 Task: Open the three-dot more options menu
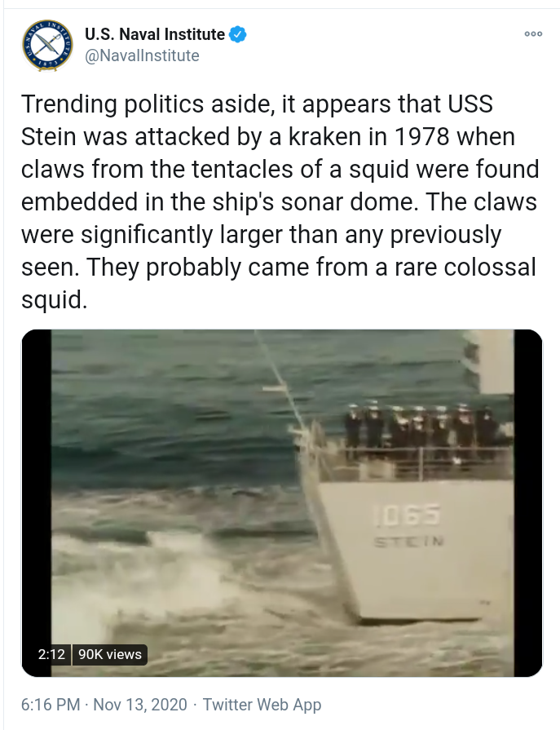(x=533, y=34)
